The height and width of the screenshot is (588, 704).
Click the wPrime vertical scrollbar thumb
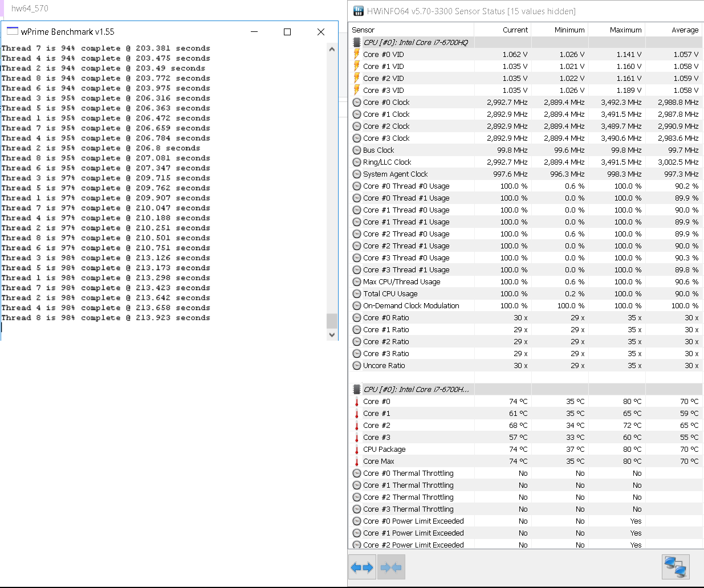(332, 321)
